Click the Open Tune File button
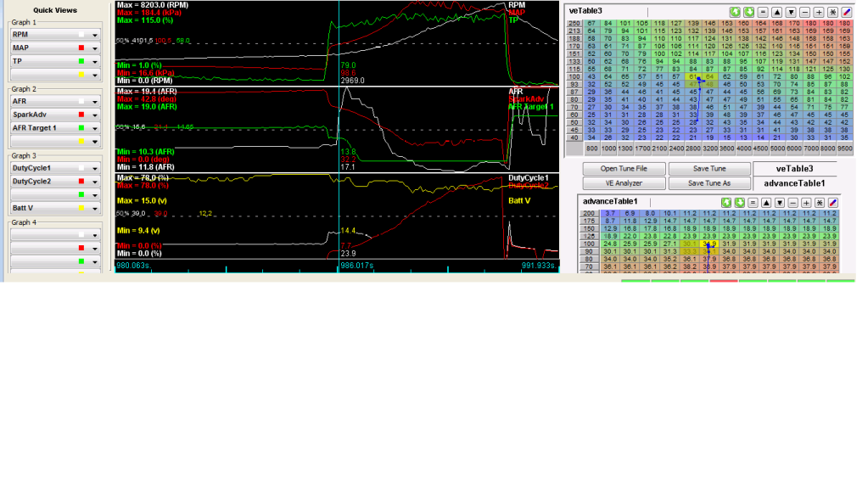Screen dimensions: 868x488 tap(624, 169)
